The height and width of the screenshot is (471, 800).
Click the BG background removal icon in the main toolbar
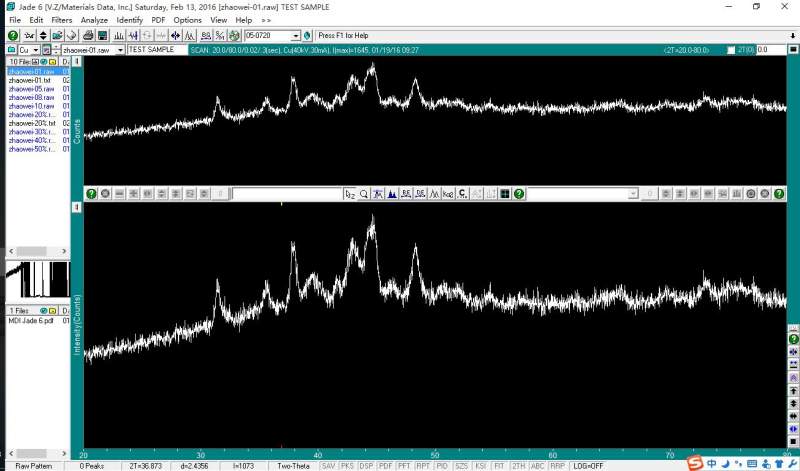[x=206, y=36]
